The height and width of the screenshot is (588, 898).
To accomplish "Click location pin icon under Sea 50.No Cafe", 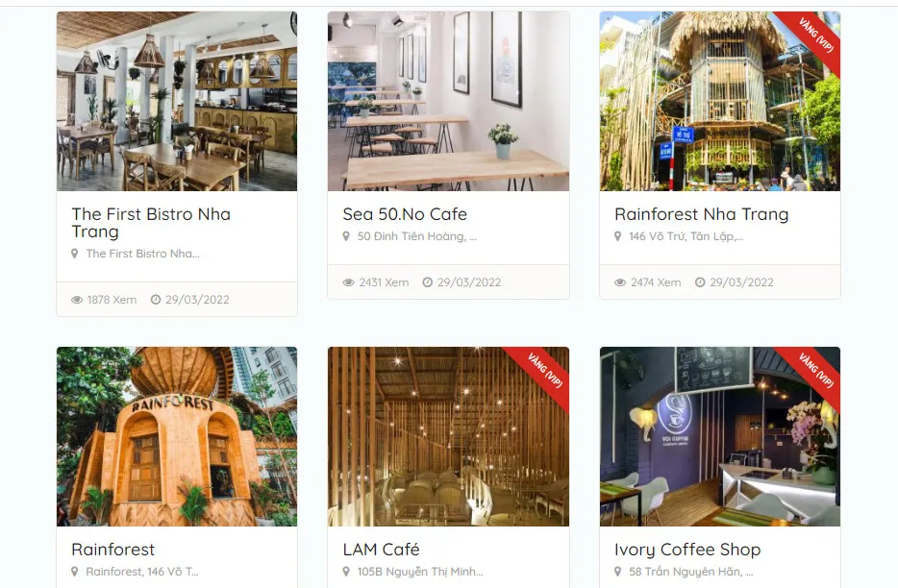I will pos(346,236).
